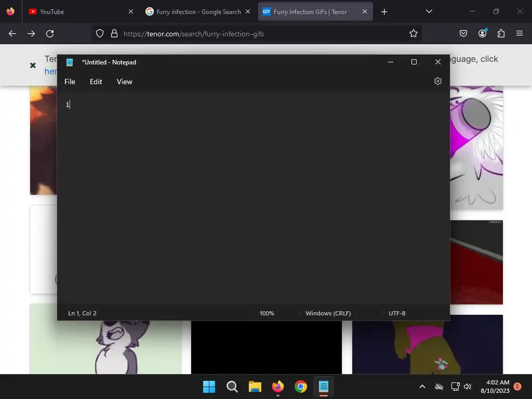Viewport: 532px width, 399px height.
Task: Open Save to Pocket icon
Action: tap(463, 34)
